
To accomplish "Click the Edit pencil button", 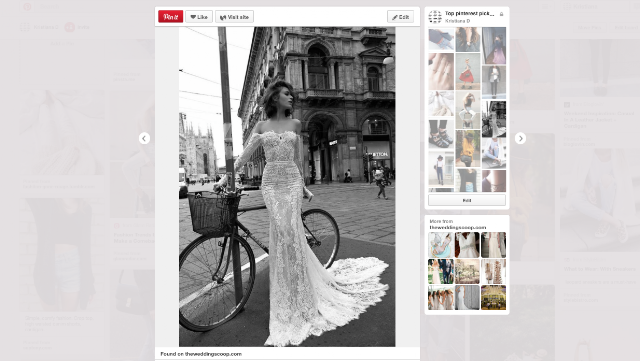I will click(x=400, y=17).
